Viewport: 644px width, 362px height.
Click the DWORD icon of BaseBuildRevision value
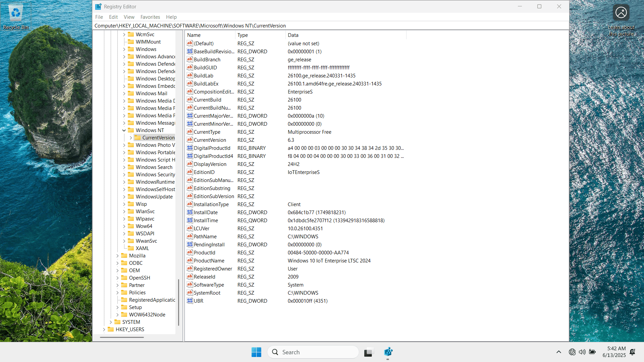tap(190, 51)
